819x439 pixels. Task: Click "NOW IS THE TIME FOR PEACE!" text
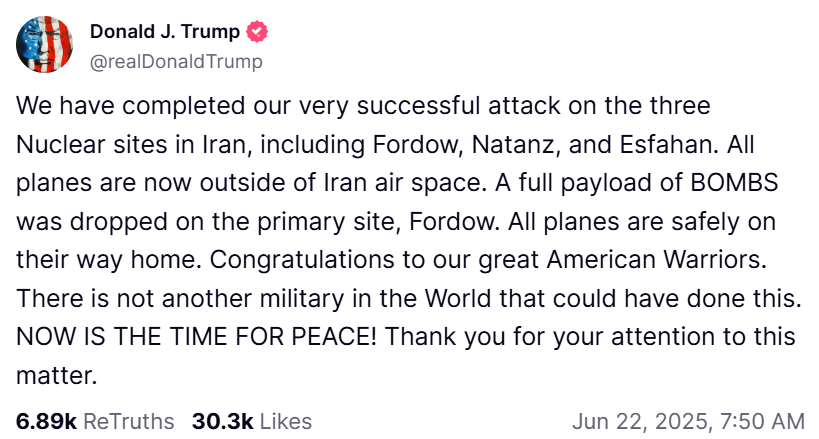[196, 337]
